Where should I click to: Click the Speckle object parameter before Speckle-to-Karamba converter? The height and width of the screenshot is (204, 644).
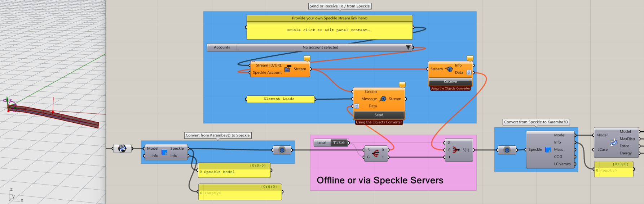507,150
